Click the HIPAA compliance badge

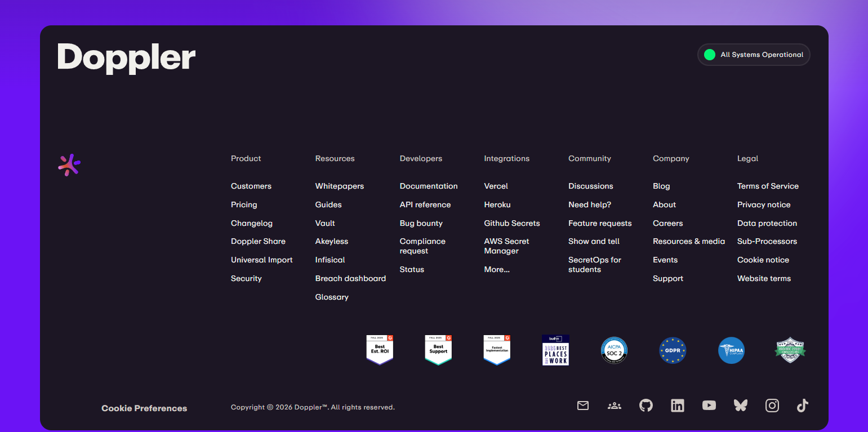731,350
